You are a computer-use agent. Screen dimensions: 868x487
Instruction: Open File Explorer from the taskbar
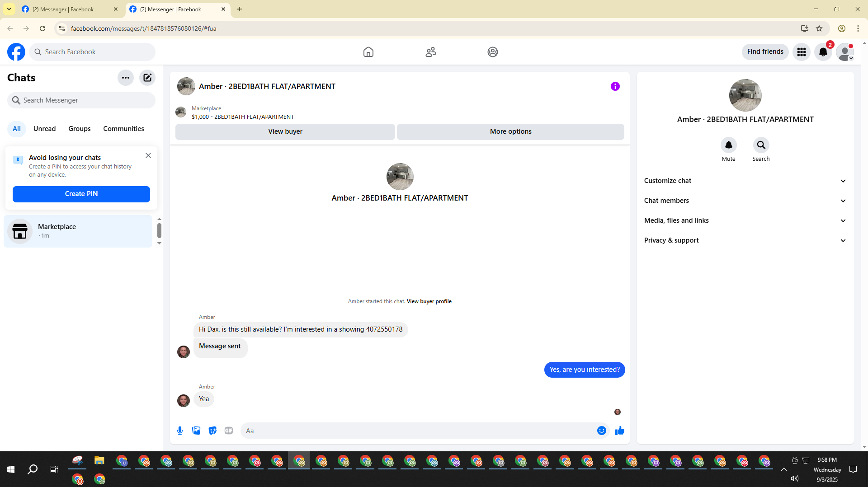[99, 461]
